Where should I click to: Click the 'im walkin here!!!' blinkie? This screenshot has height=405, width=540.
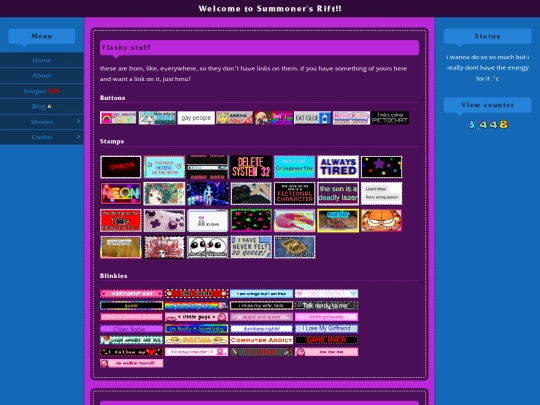click(x=132, y=363)
